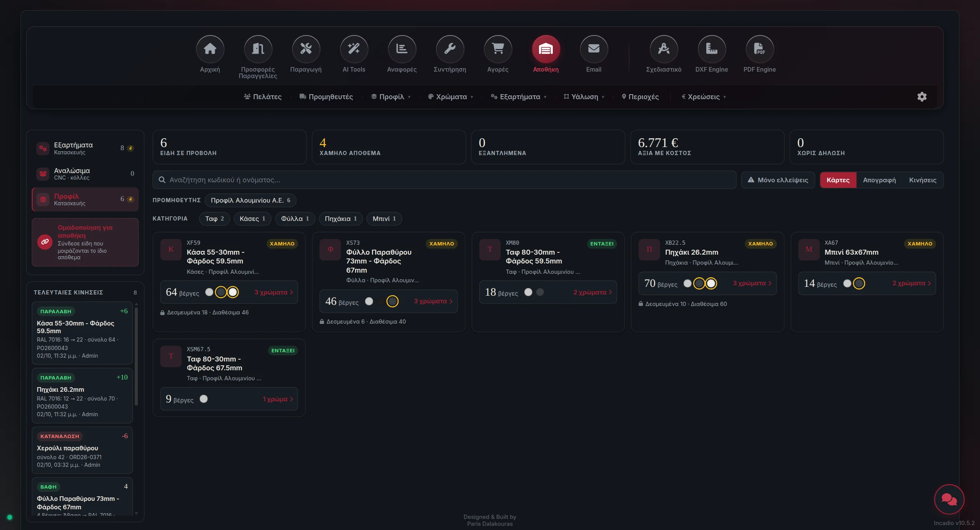980x530 pixels.
Task: Launch Σχεδιαστικό compass icon
Action: [664, 49]
